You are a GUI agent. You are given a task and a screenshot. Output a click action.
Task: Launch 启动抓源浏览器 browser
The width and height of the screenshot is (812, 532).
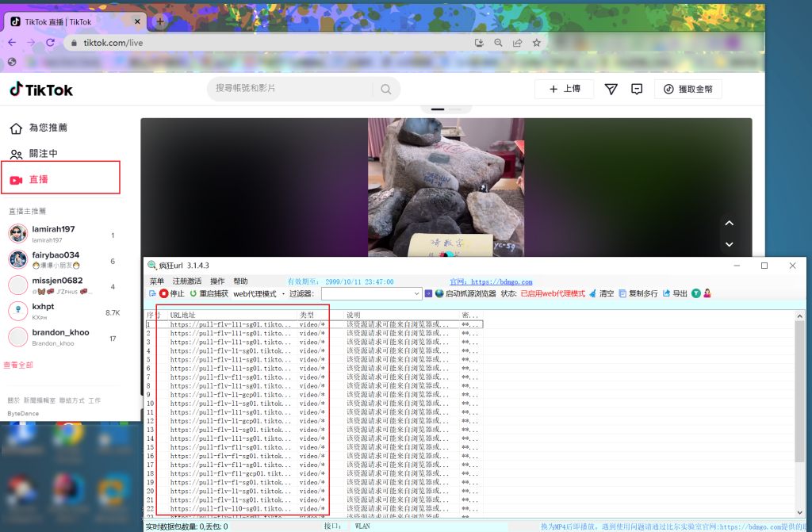click(x=465, y=293)
